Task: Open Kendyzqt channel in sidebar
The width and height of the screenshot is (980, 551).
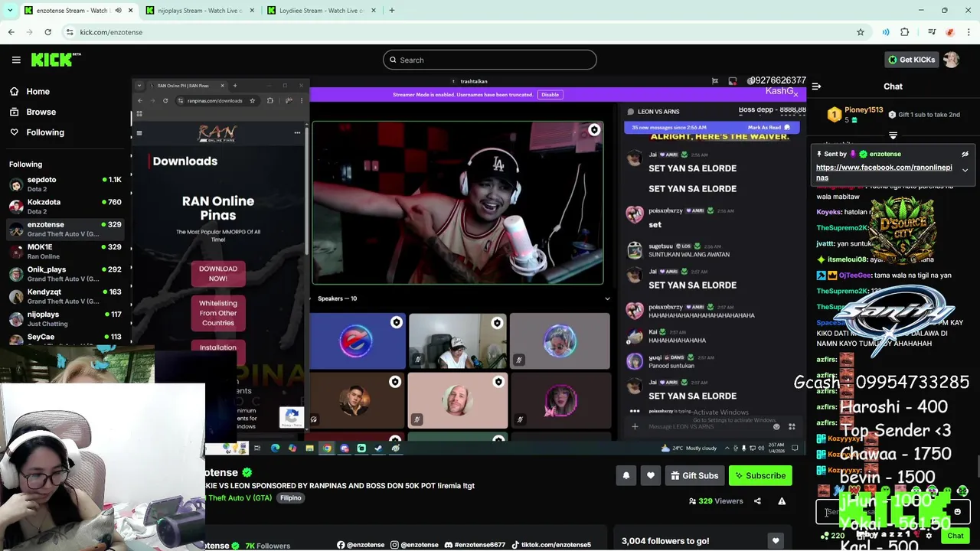Action: [65, 296]
